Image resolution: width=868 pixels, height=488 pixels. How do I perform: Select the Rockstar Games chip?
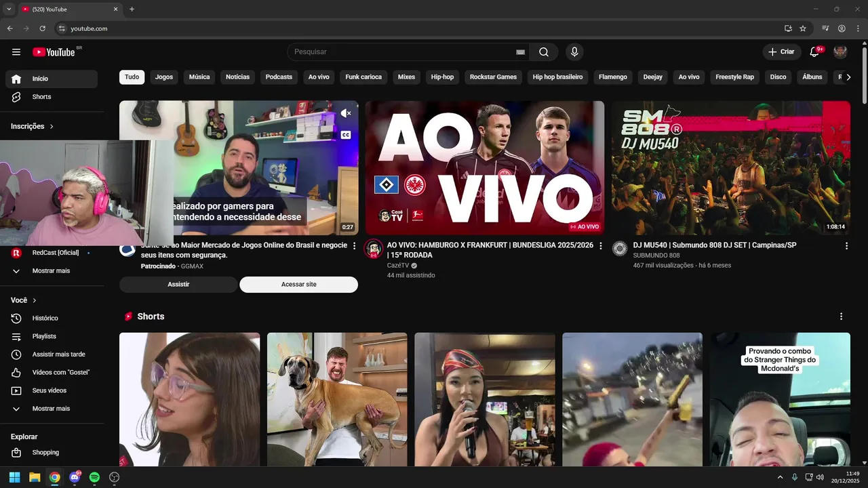(493, 77)
